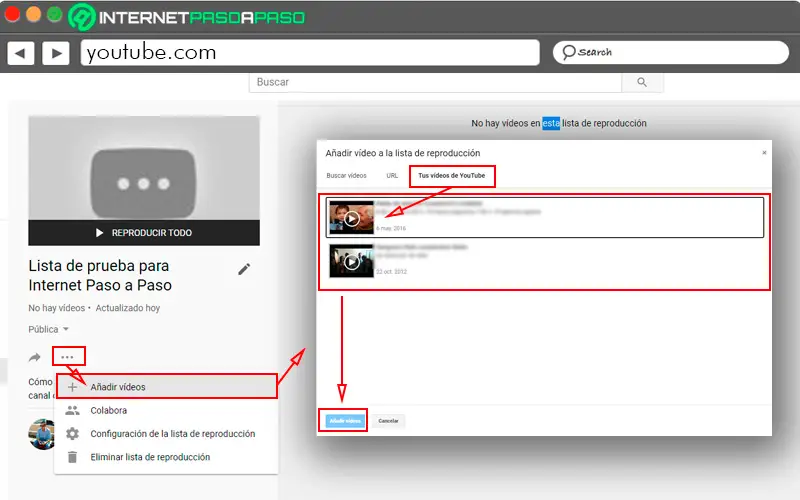The image size is (800, 500).
Task: Click the channel avatar picture
Action: pos(42,434)
